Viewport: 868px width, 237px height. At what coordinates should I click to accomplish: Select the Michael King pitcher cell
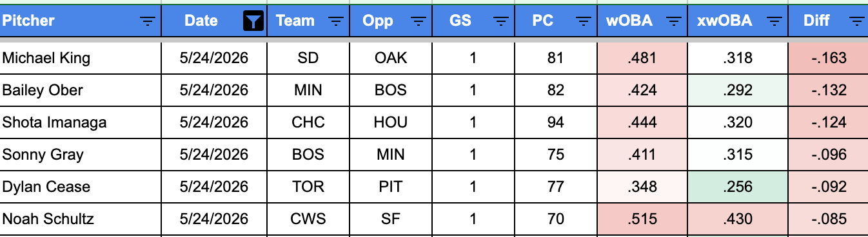81,58
